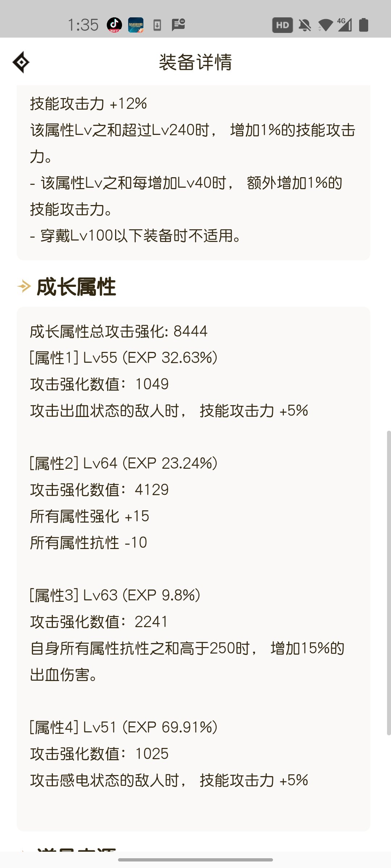The width and height of the screenshot is (391, 868).
Task: Select the [属性3] Lv63 entry line
Action: tap(115, 595)
